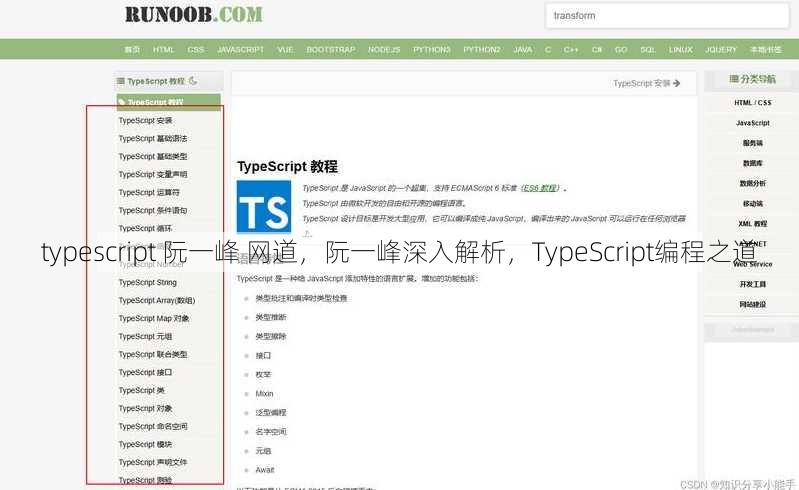799x490 pixels.
Task: Open TypeScript 条件语句 chapter
Action: (152, 210)
